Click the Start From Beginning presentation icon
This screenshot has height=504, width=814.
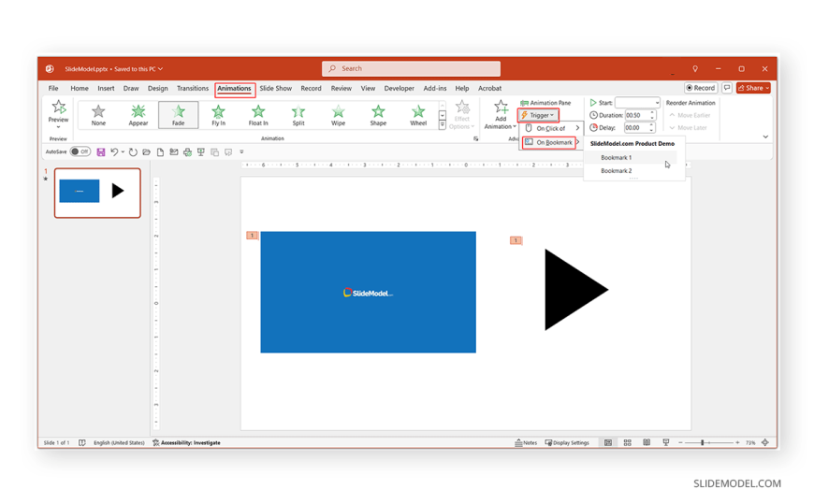pos(201,152)
